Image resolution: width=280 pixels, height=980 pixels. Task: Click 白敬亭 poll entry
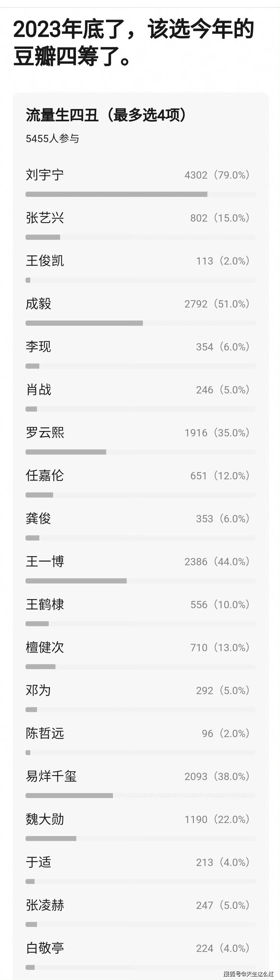click(45, 948)
